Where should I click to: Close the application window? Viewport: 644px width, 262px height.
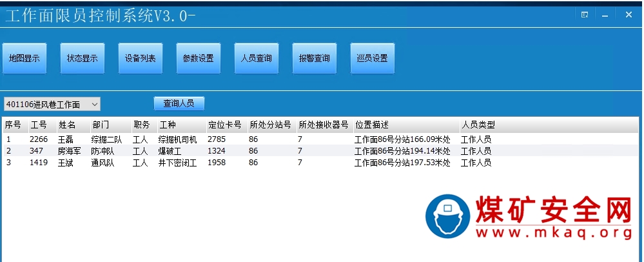click(x=629, y=15)
